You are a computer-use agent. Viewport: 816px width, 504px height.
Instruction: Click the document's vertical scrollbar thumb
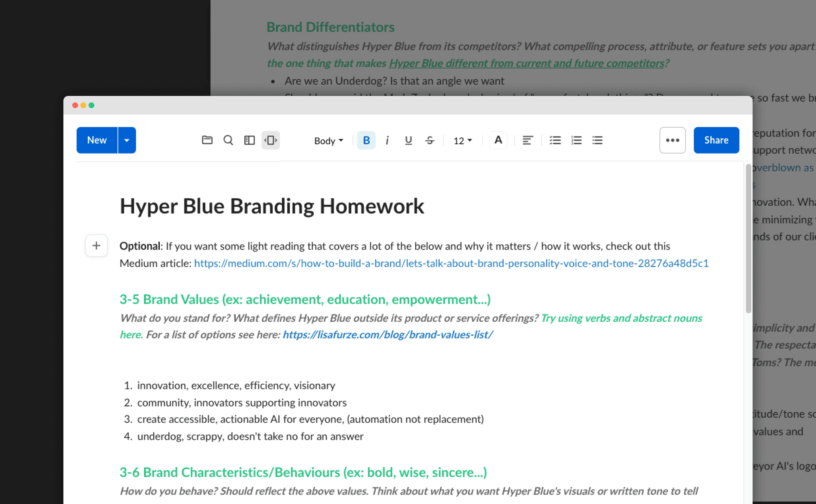coord(748,239)
